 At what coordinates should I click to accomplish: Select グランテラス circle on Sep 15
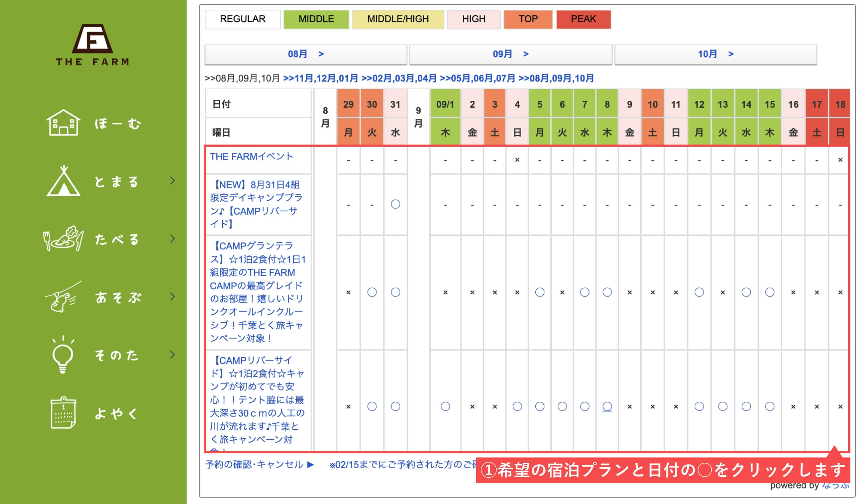tap(770, 292)
